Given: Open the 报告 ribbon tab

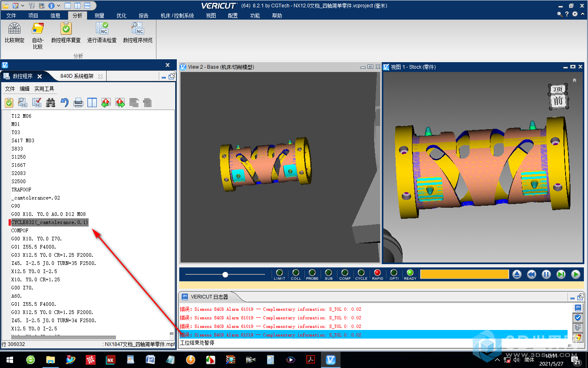Looking at the screenshot, I should [x=144, y=16].
